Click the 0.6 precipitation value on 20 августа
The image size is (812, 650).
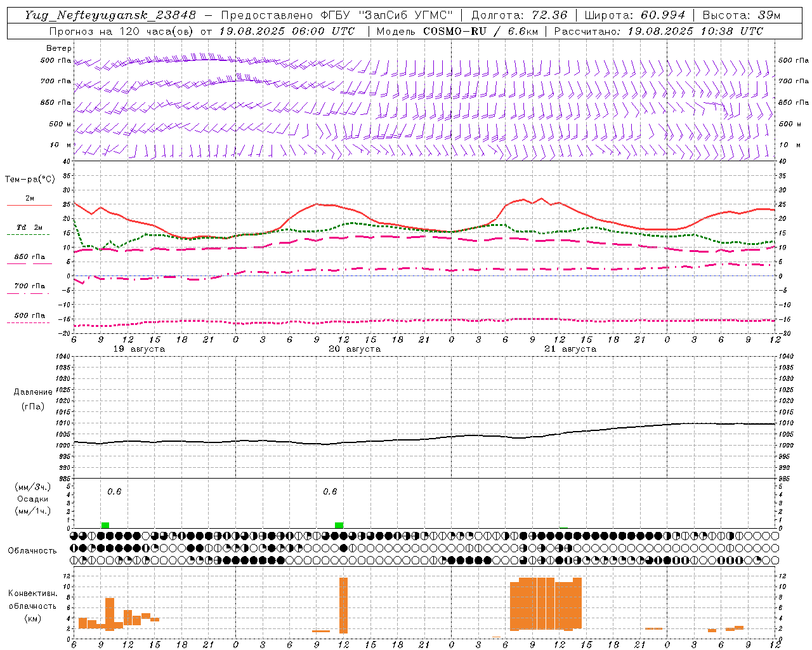pos(330,491)
